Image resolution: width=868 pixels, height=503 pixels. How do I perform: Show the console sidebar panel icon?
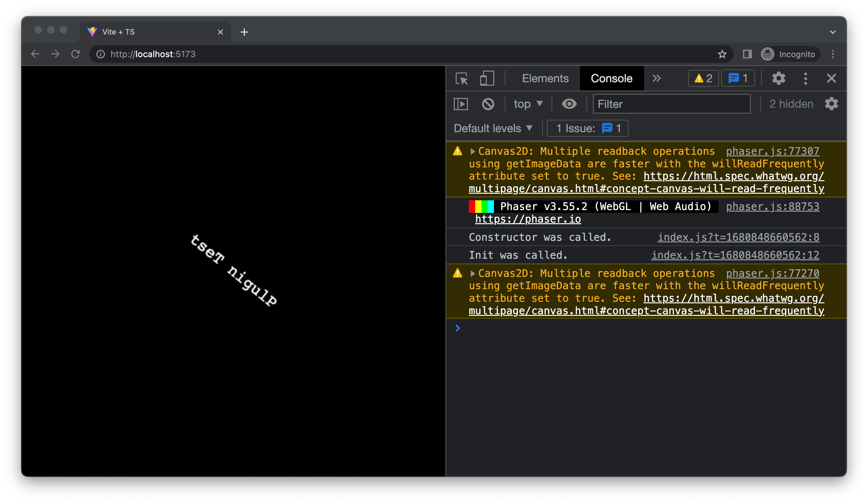point(460,104)
